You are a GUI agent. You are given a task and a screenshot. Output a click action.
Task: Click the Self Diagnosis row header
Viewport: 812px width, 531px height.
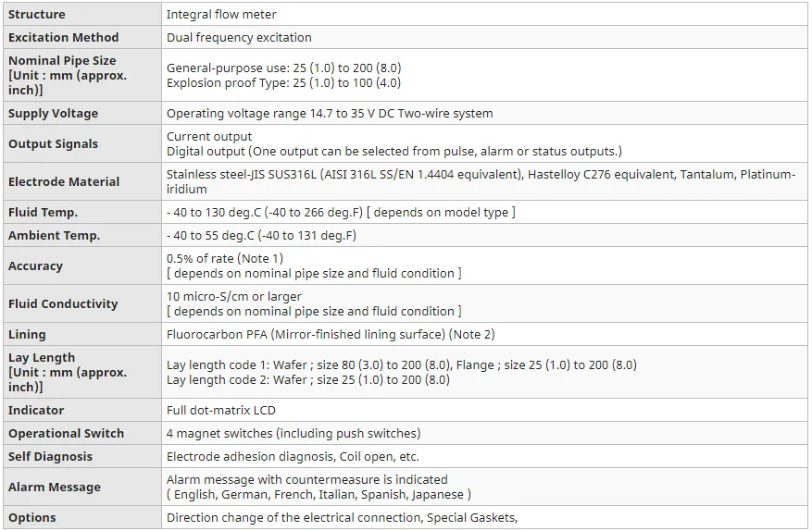[50, 456]
